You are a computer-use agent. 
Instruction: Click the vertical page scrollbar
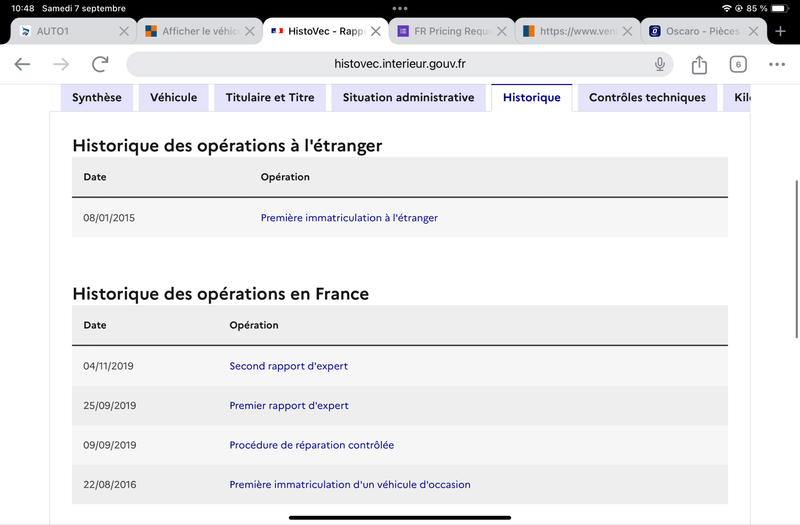coord(796,259)
